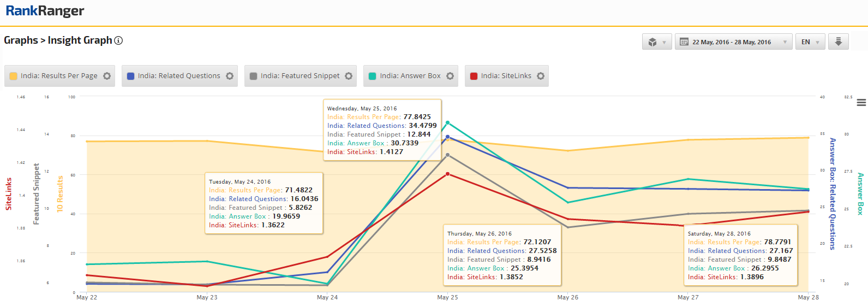Open the cube package dropdown
The width and height of the screenshot is (868, 306).
656,42
